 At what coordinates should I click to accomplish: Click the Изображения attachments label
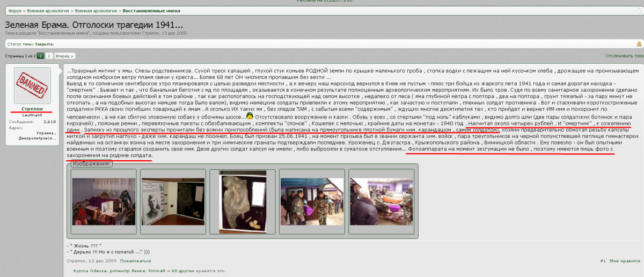[92, 164]
